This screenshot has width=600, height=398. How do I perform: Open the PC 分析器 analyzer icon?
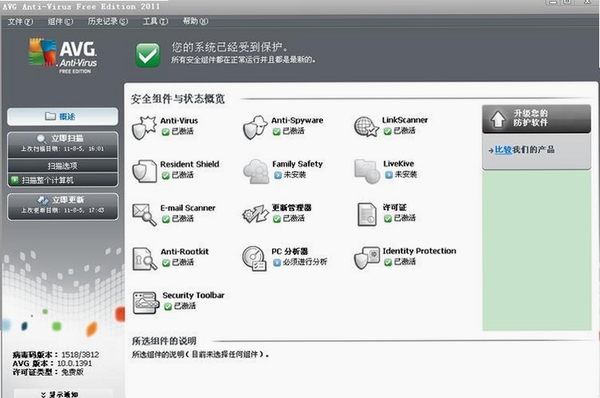[x=254, y=258]
